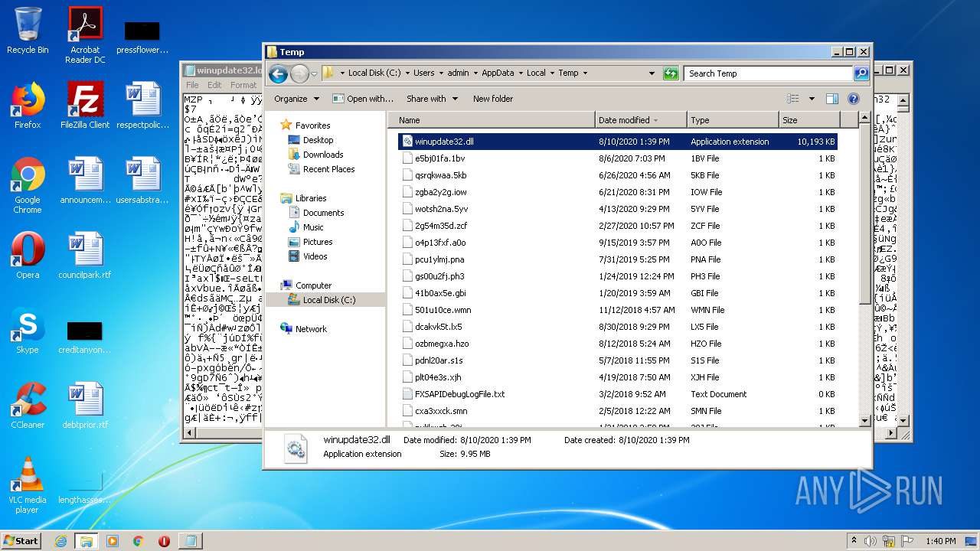Open Explorer Help question mark icon
The height and width of the screenshot is (551, 980).
(x=854, y=99)
